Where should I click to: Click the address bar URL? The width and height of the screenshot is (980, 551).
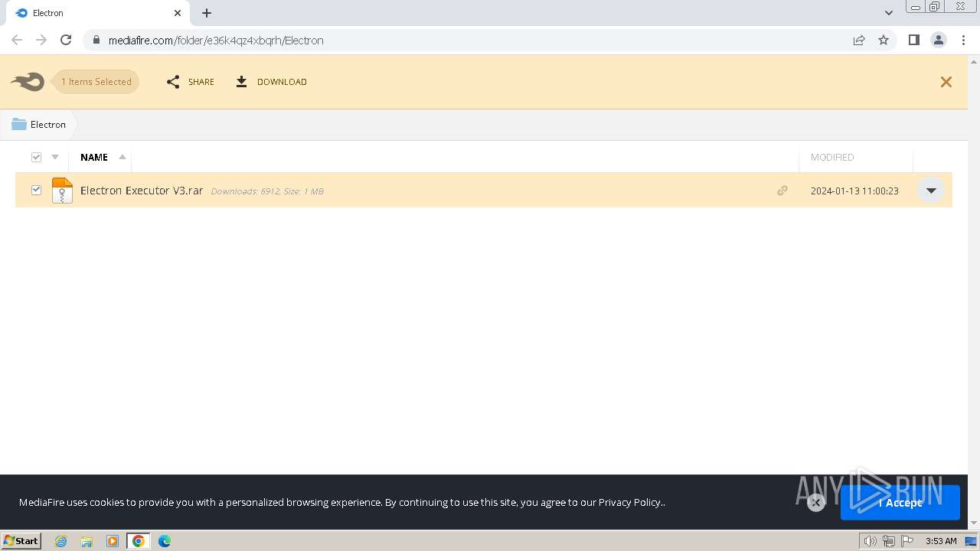pyautogui.click(x=216, y=41)
